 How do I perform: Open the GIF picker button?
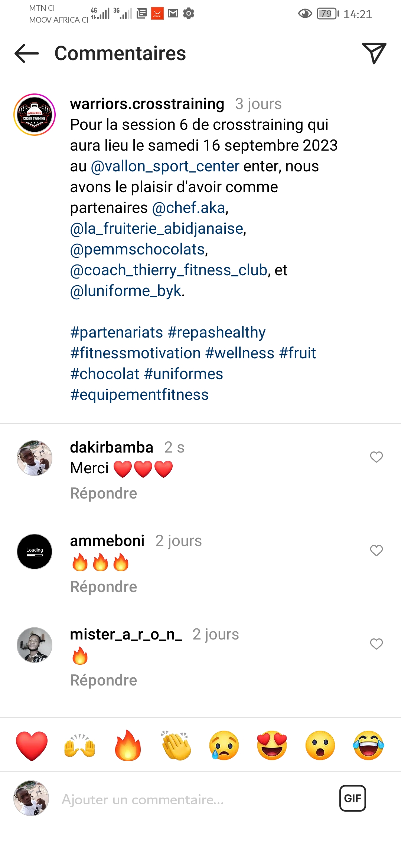[352, 798]
